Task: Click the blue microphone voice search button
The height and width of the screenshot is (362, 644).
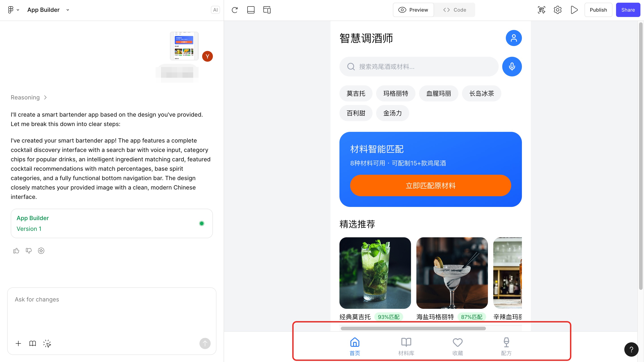Action: pos(512,66)
